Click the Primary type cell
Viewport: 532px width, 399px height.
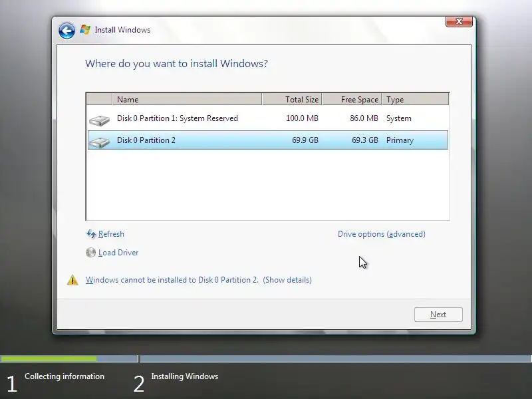[400, 140]
